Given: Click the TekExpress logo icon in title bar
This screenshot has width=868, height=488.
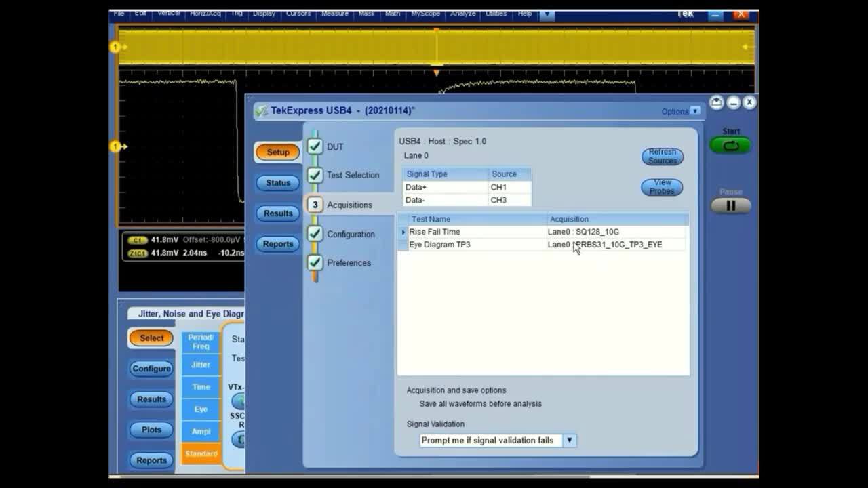Looking at the screenshot, I should pyautogui.click(x=261, y=110).
